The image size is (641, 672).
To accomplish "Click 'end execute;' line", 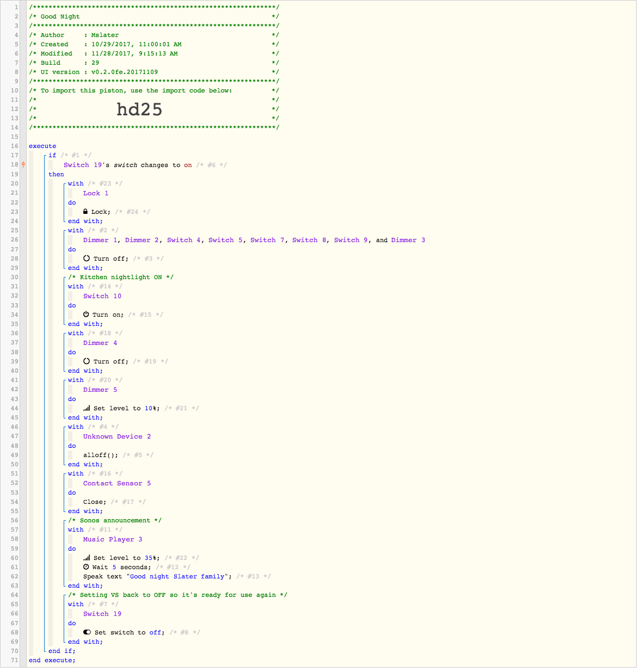I will point(52,660).
